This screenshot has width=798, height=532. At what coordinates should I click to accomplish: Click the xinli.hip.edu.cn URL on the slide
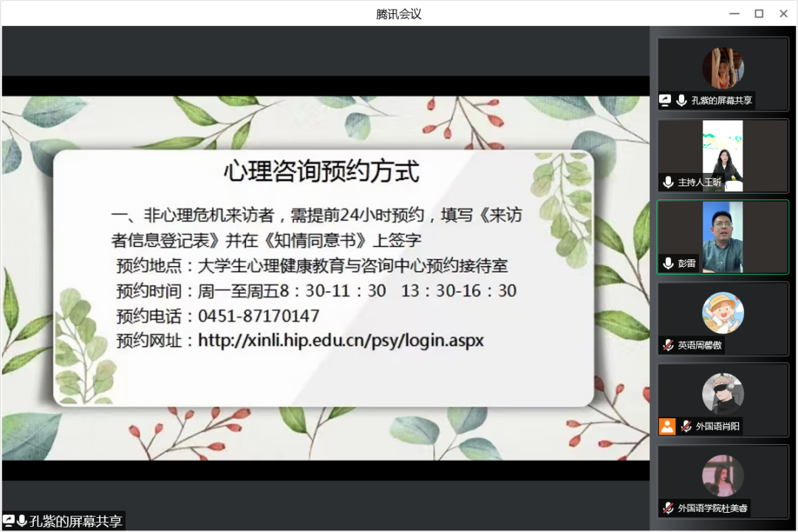click(x=341, y=341)
